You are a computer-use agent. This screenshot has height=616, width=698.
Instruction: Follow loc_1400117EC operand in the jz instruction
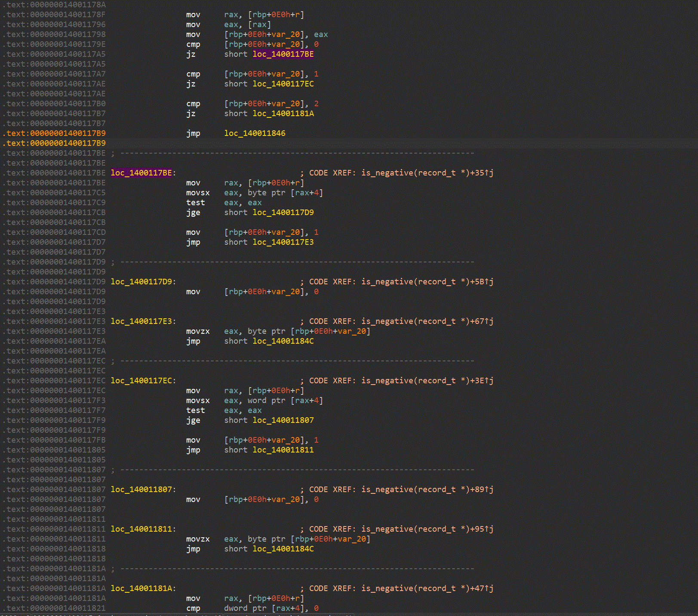tap(283, 84)
